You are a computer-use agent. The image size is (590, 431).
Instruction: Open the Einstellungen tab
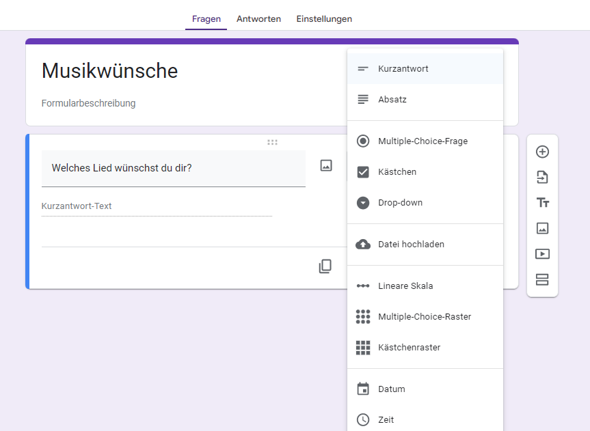pos(324,19)
